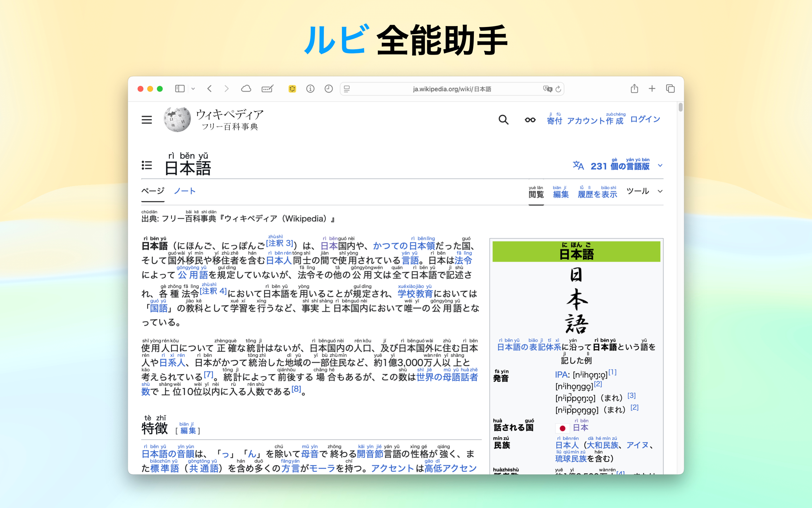Click the language translate icon beside 231
812x508 pixels.
pos(578,165)
